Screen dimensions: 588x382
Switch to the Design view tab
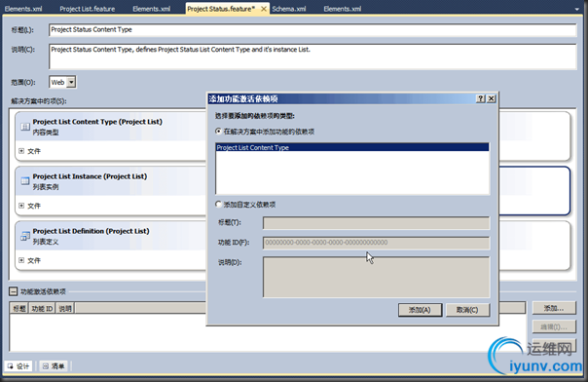pos(18,365)
